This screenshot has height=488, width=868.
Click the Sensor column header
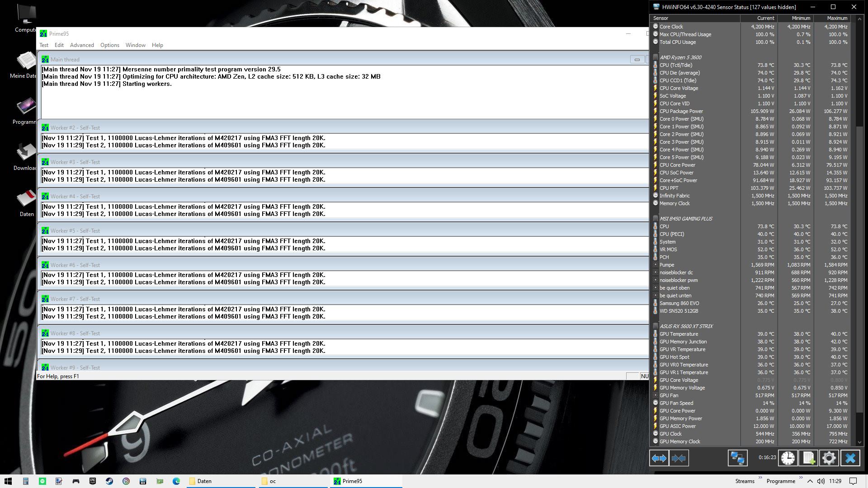tap(695, 19)
